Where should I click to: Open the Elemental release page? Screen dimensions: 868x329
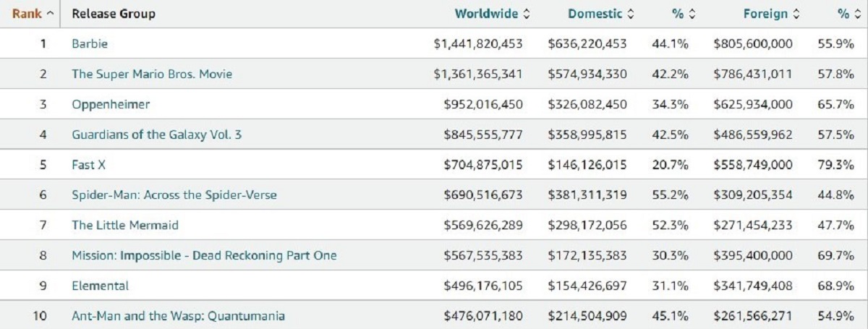click(x=100, y=286)
